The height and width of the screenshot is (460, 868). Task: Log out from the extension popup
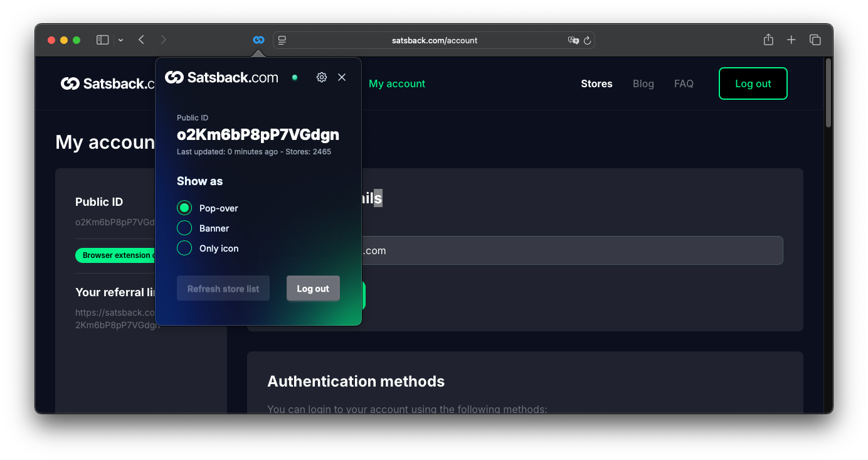313,289
